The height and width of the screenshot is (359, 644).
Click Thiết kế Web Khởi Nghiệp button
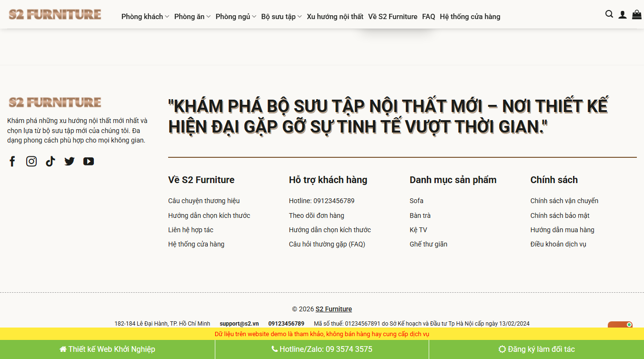tap(107, 349)
